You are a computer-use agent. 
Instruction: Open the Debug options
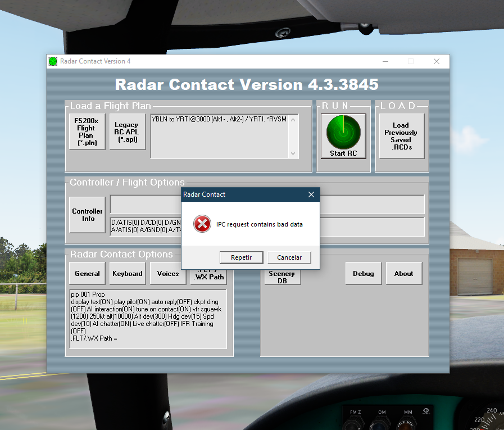(x=364, y=273)
